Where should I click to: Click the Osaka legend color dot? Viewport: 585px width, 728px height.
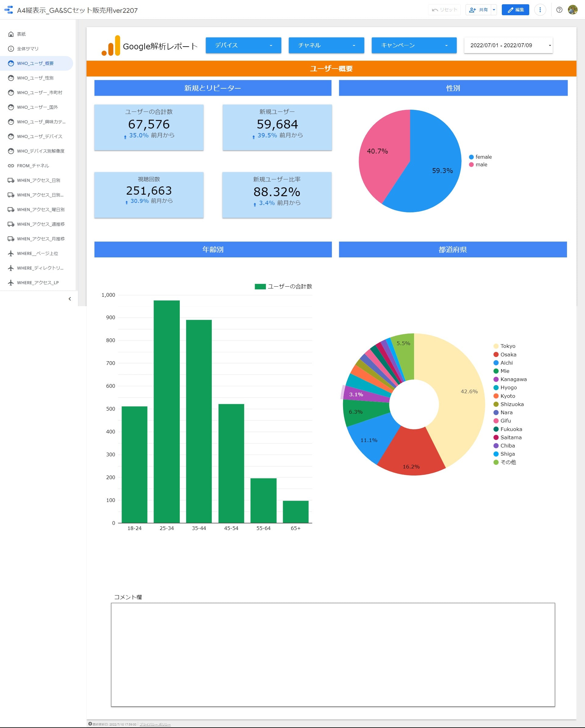[496, 355]
